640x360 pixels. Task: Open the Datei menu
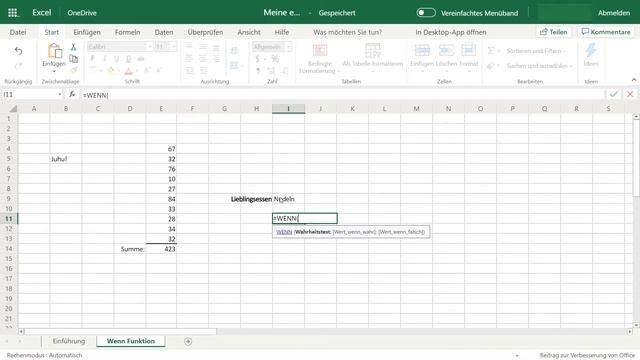[x=18, y=32]
